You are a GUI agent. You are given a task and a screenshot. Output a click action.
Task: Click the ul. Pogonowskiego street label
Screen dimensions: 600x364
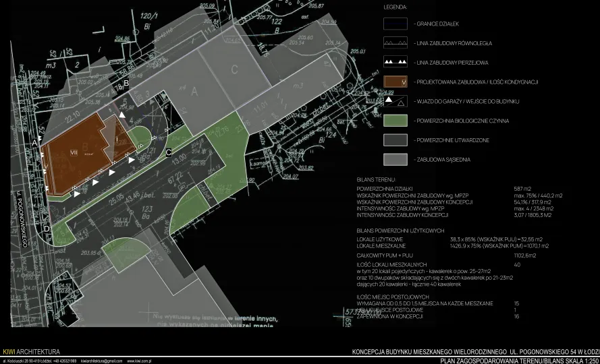click(x=20, y=220)
